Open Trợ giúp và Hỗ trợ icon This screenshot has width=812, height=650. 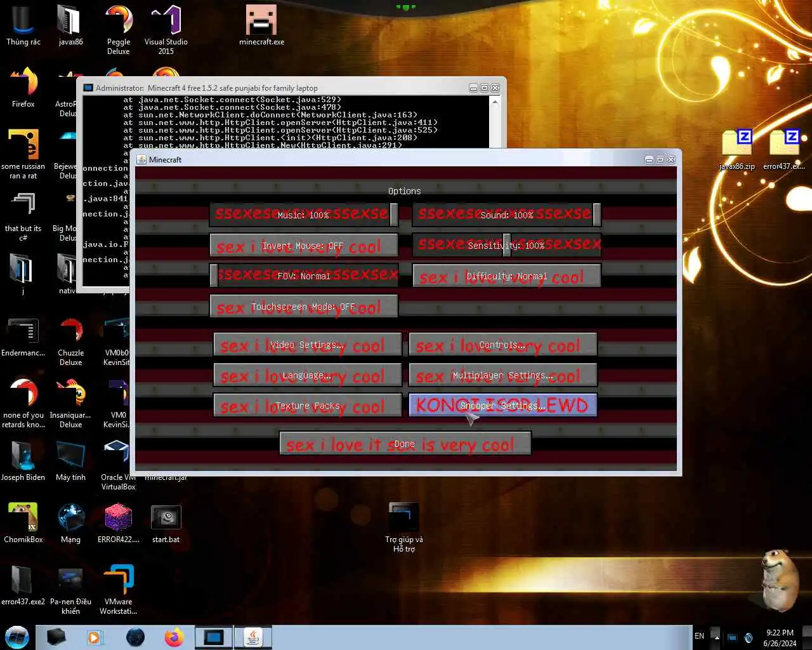403,527
